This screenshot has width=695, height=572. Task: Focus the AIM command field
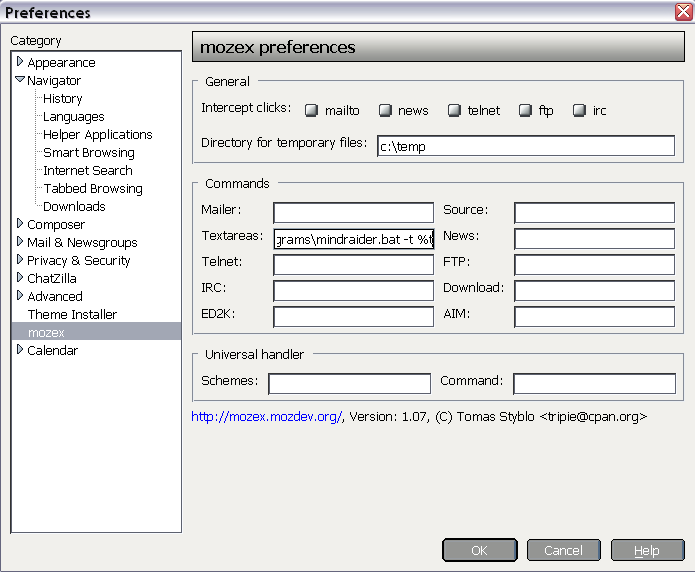pyautogui.click(x=594, y=317)
